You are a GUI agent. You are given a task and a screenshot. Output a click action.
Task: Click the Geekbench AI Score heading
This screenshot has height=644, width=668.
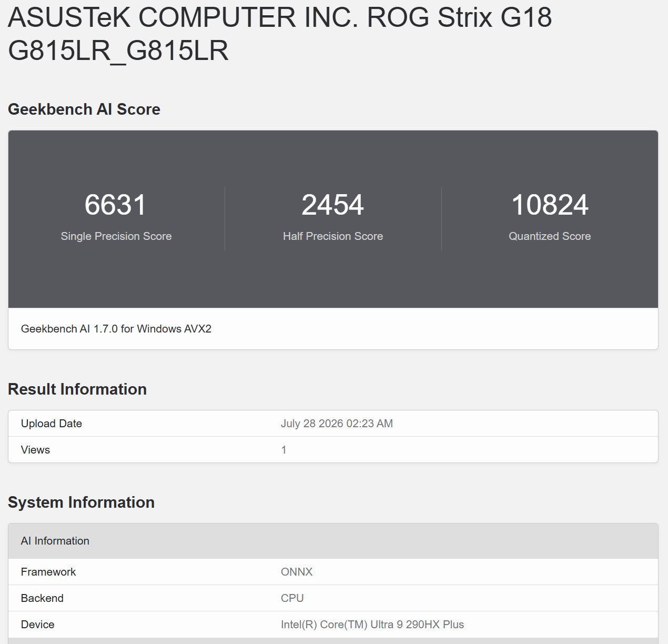84,109
